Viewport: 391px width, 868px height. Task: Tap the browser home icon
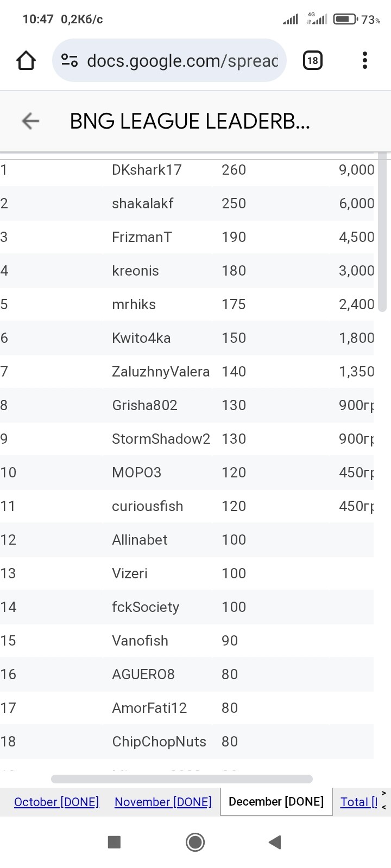click(x=26, y=60)
